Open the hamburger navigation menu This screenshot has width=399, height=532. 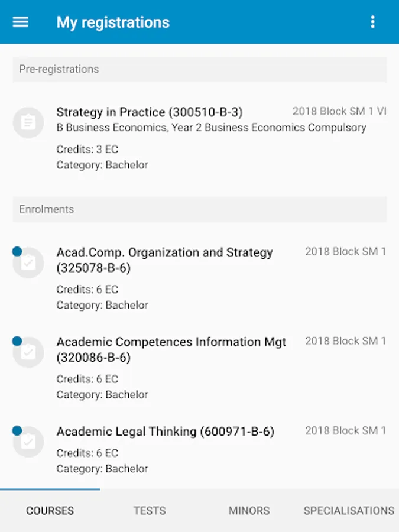[20, 22]
